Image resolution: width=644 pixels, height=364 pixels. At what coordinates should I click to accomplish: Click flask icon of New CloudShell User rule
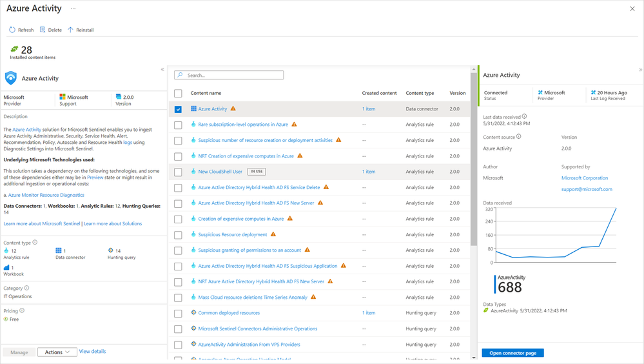193,171
